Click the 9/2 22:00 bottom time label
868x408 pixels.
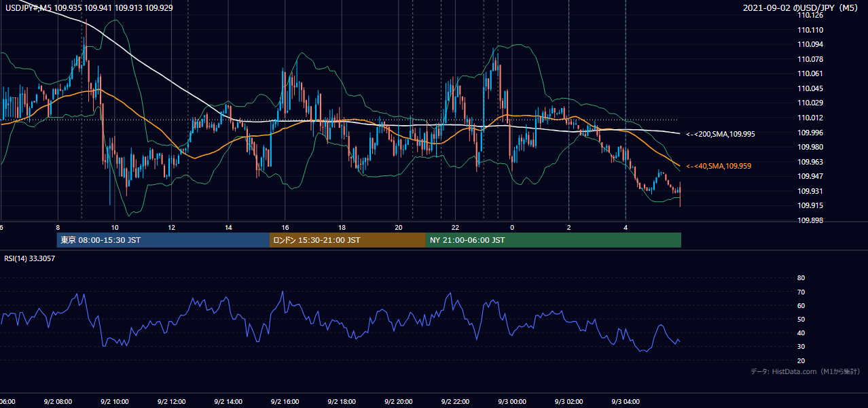click(455, 402)
